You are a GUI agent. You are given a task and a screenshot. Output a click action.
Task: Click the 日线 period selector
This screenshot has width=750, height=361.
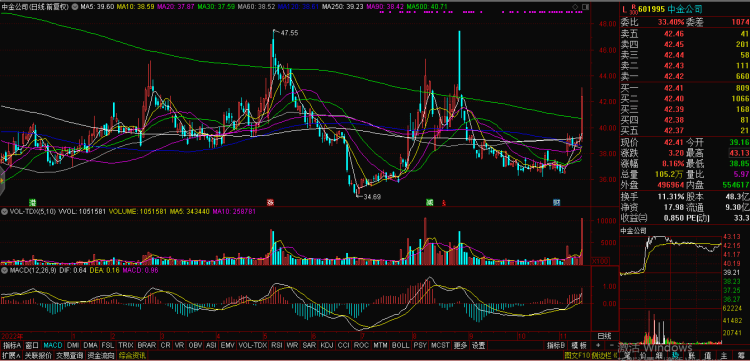point(604,336)
